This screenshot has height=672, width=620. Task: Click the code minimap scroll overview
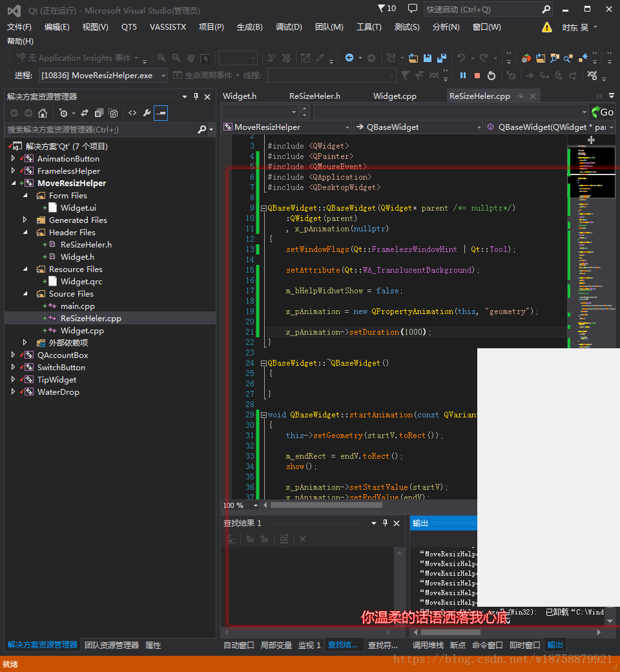click(x=593, y=247)
